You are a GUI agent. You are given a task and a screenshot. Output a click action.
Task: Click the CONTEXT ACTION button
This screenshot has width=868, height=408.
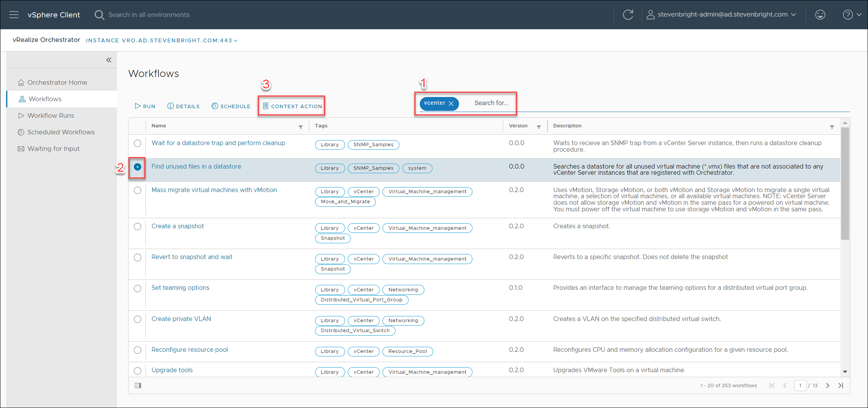point(292,106)
